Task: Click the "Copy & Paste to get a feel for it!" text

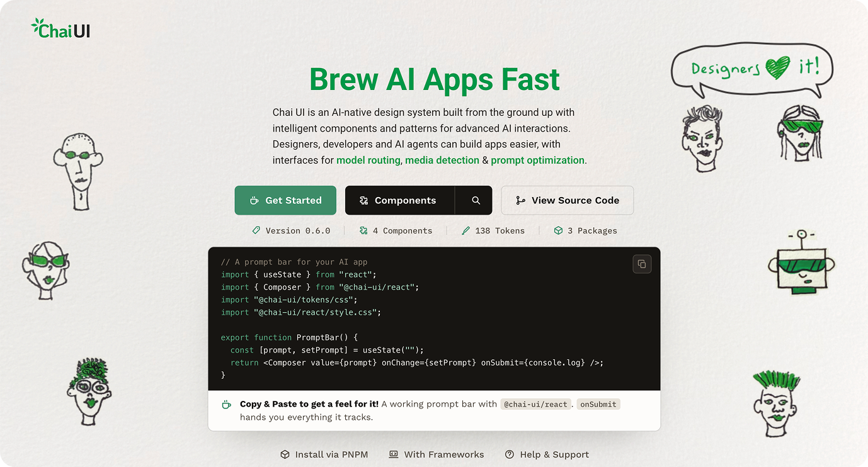Action: click(309, 404)
